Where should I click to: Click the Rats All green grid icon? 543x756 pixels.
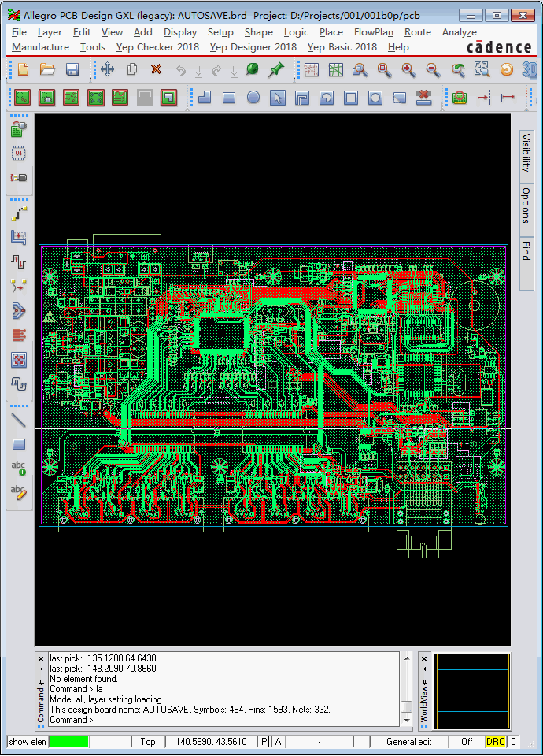pos(336,70)
